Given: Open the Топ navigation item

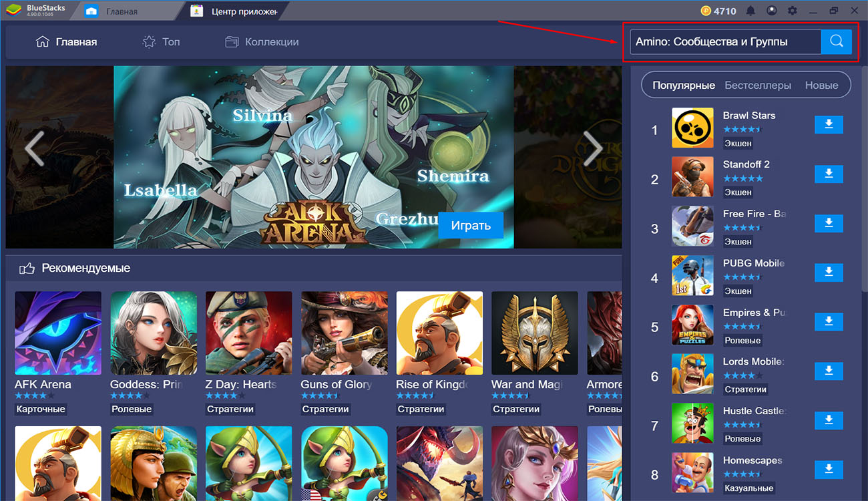Looking at the screenshot, I should point(161,41).
